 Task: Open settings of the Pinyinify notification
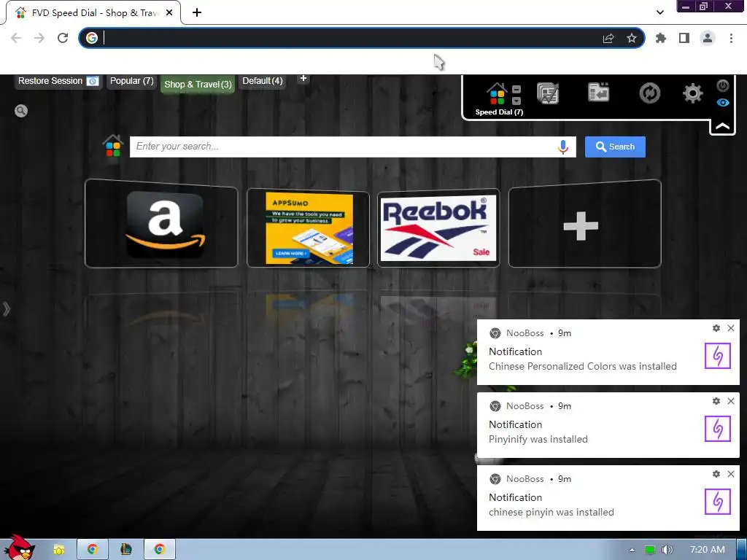click(716, 401)
